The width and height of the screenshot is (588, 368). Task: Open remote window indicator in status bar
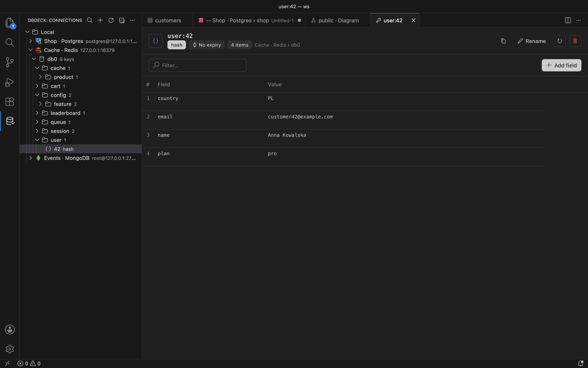tap(7, 363)
